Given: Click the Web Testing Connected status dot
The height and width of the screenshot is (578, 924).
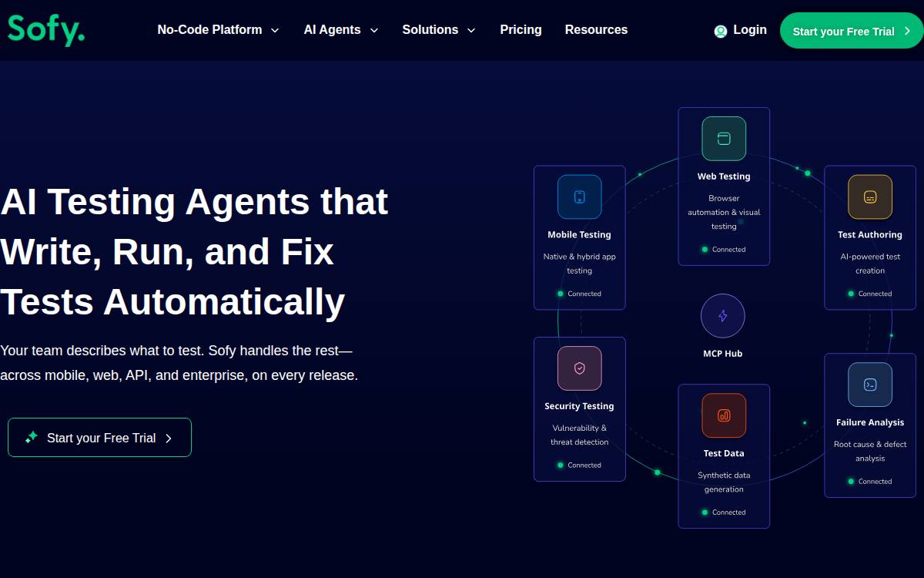Looking at the screenshot, I should coord(705,249).
